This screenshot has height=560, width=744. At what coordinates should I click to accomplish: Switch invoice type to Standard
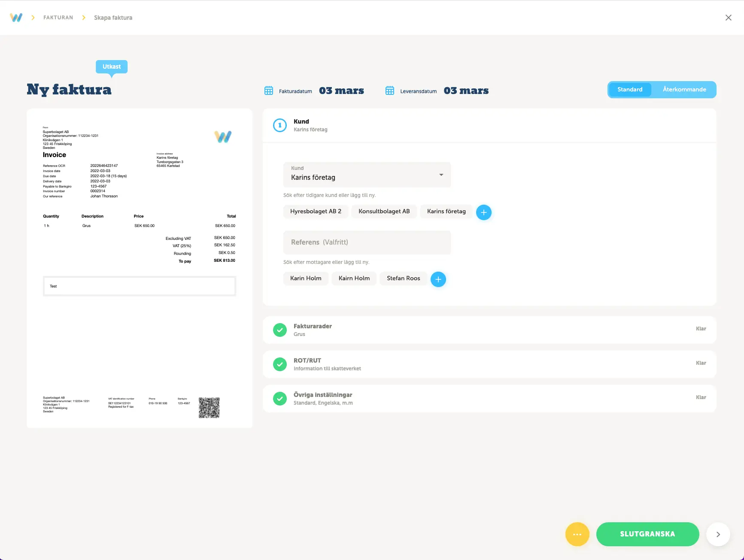point(630,90)
